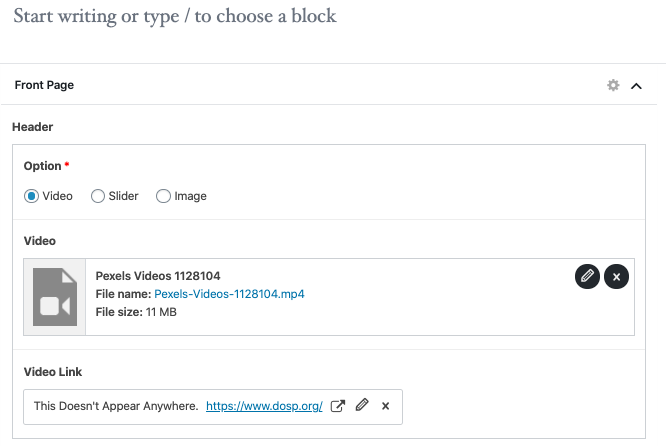Click the empty block placeholder 'Start writing or type / to choose a block'
The image size is (666, 446).
click(175, 16)
